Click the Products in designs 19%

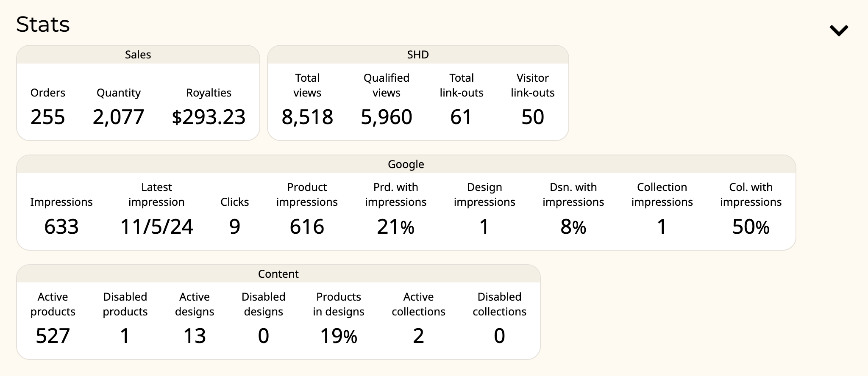tap(339, 336)
